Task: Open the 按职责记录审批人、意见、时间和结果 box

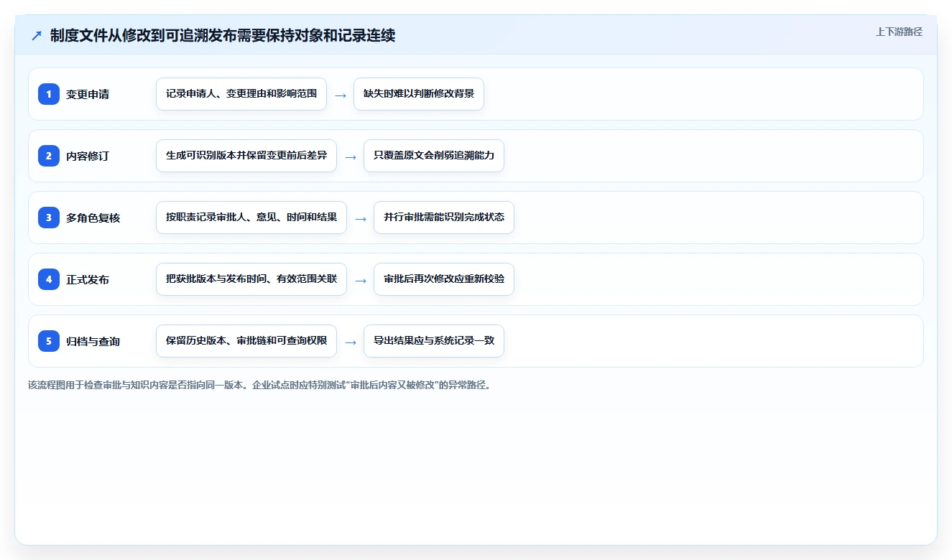Action: tap(251, 218)
